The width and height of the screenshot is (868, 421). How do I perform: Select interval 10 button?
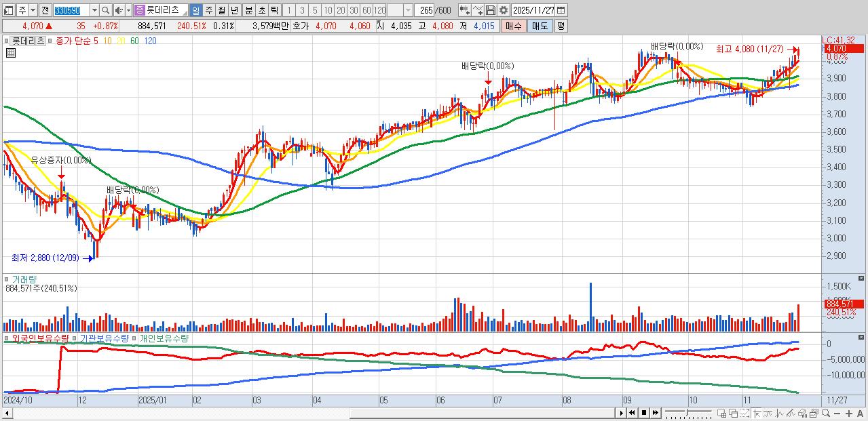pos(328,10)
